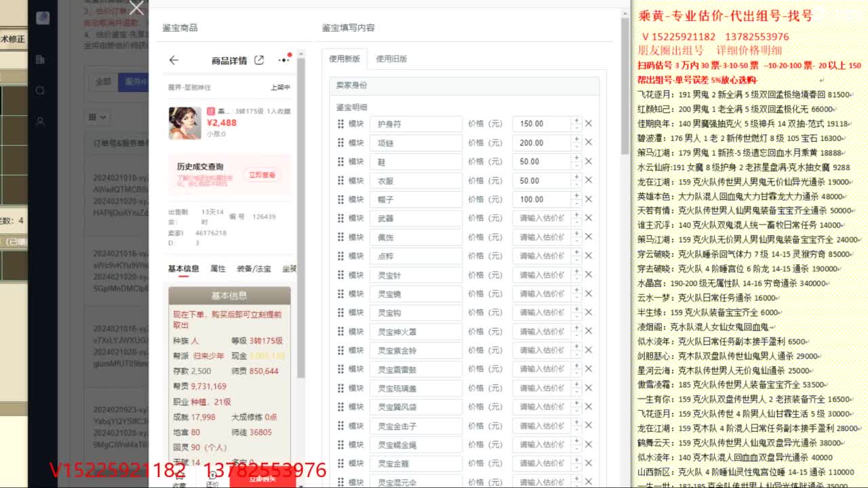Increase the 护身符 price stepper
The image size is (868, 488).
click(x=576, y=120)
